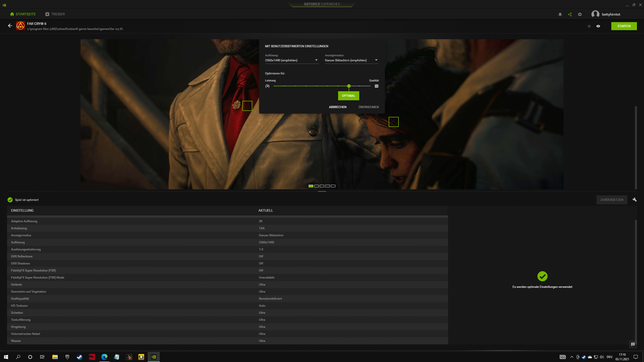Viewport: 644px width, 362px height.
Task: Click the feedback chat icon
Action: [633, 344]
